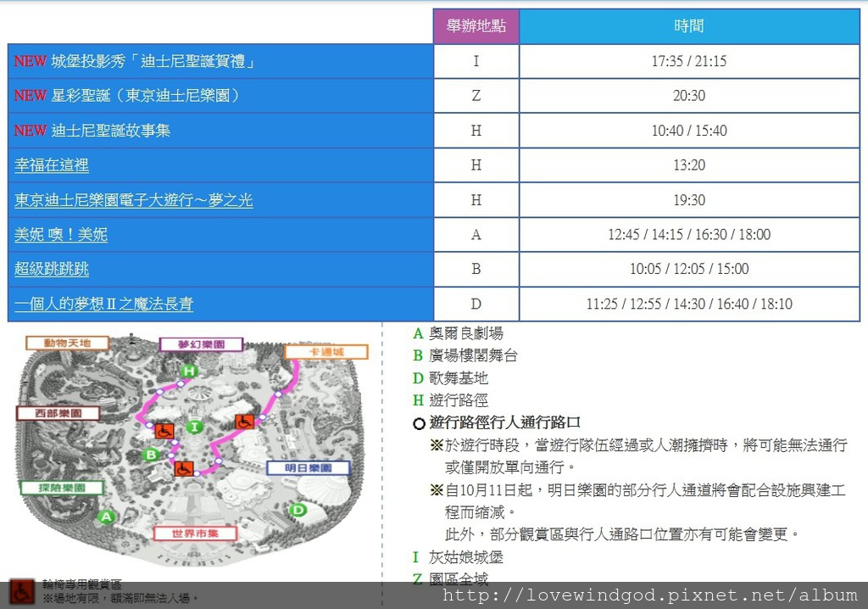868x609 pixels.
Task: Click the map wheelchair icon below the B marker
Action: (183, 468)
